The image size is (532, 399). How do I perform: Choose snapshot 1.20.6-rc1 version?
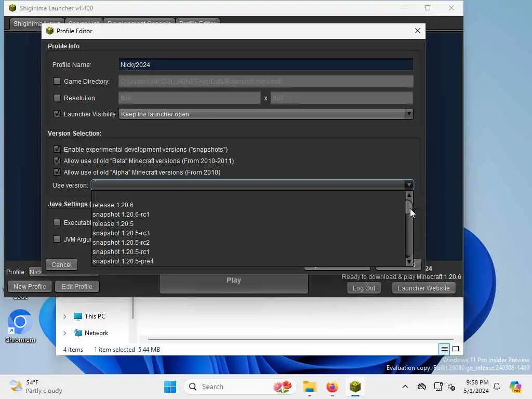point(248,215)
